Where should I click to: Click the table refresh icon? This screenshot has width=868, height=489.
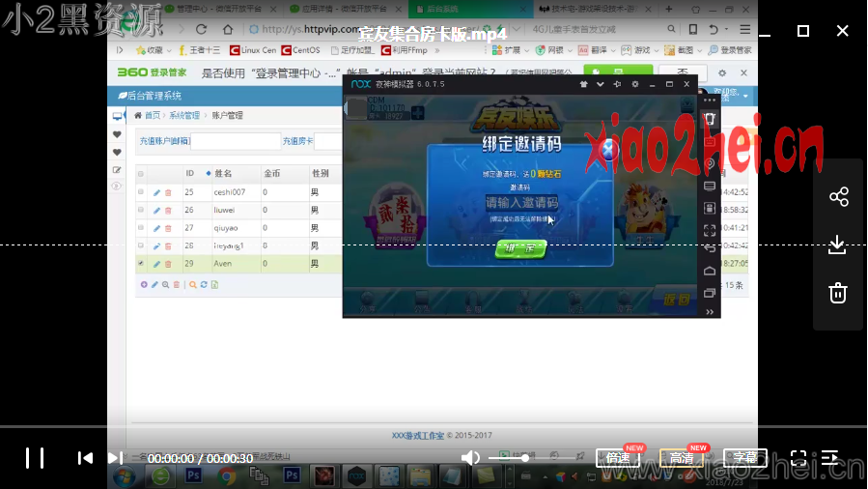(x=204, y=285)
